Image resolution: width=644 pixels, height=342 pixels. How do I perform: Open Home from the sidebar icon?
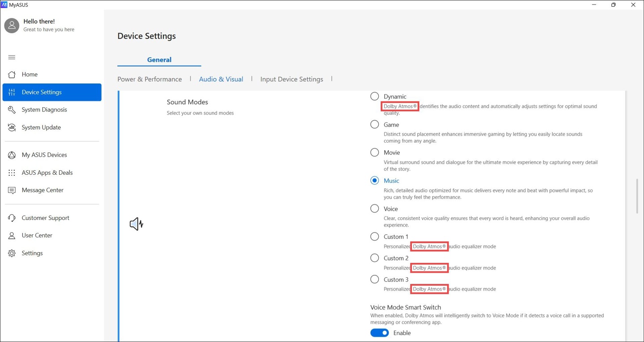(12, 75)
